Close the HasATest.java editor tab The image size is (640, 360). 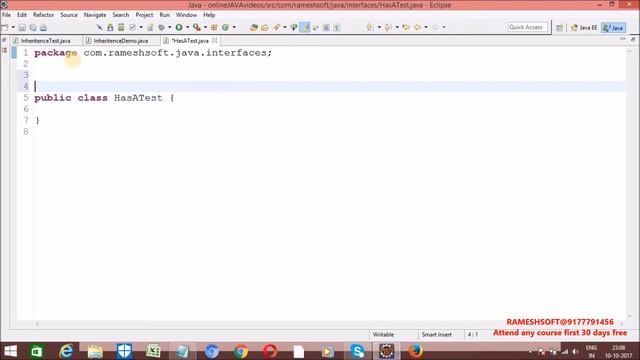coord(215,40)
